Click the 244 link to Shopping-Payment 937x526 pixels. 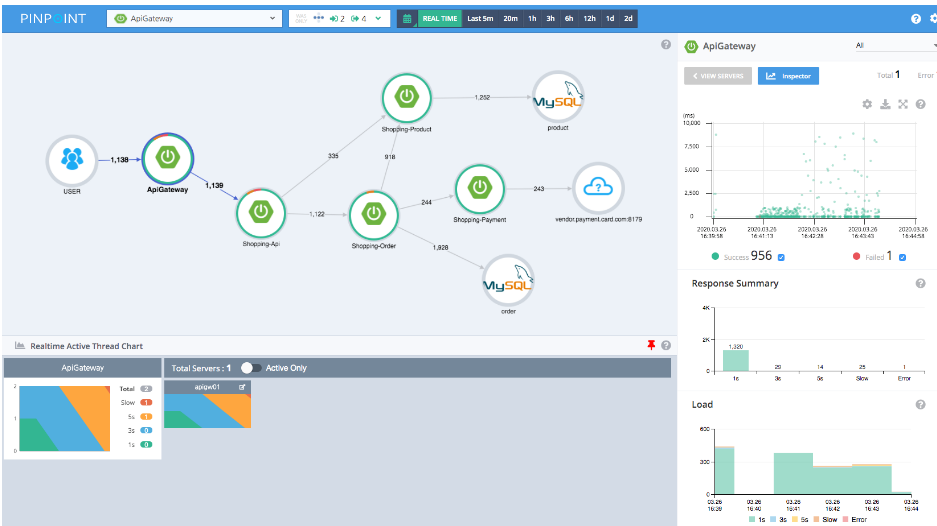pyautogui.click(x=426, y=203)
